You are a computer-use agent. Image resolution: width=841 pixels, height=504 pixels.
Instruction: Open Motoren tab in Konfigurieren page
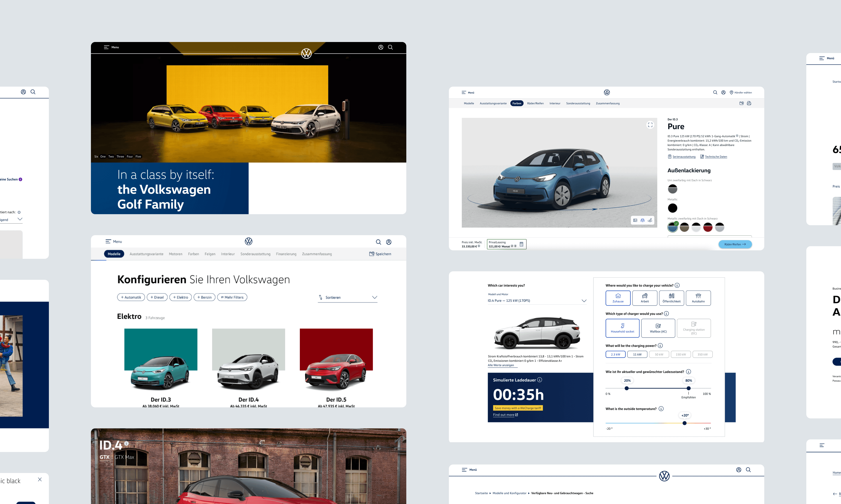click(175, 254)
